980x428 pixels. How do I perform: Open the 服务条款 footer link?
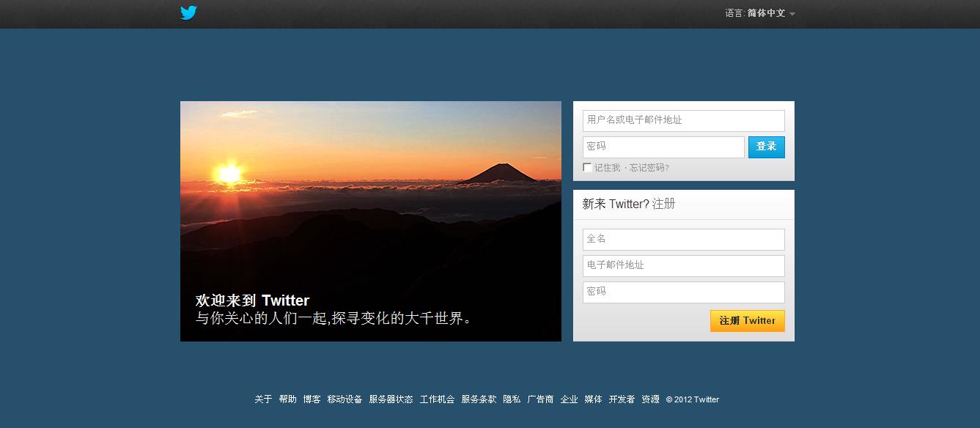(479, 399)
